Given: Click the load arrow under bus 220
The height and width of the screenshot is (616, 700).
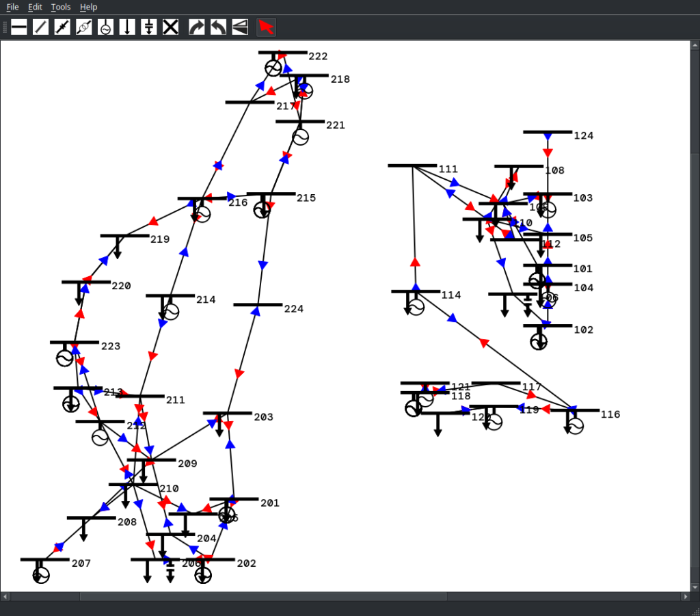Looking at the screenshot, I should pyautogui.click(x=79, y=294).
